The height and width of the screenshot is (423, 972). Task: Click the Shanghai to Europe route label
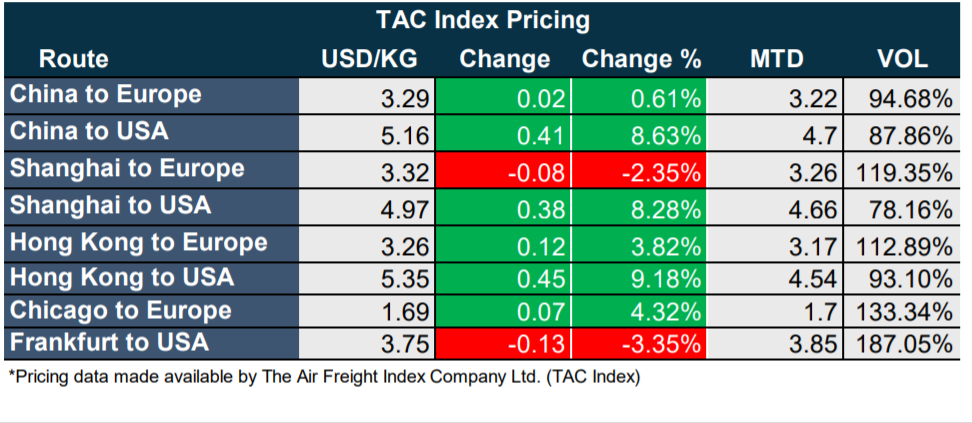click(x=126, y=167)
